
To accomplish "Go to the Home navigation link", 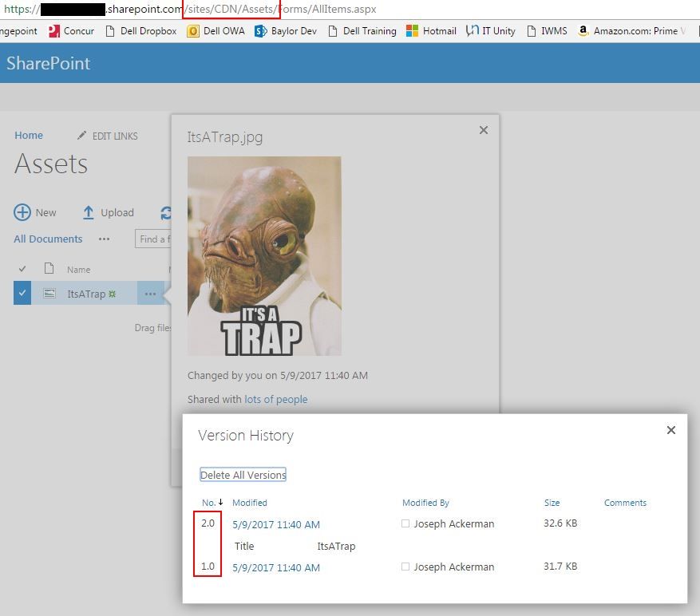I will (29, 136).
